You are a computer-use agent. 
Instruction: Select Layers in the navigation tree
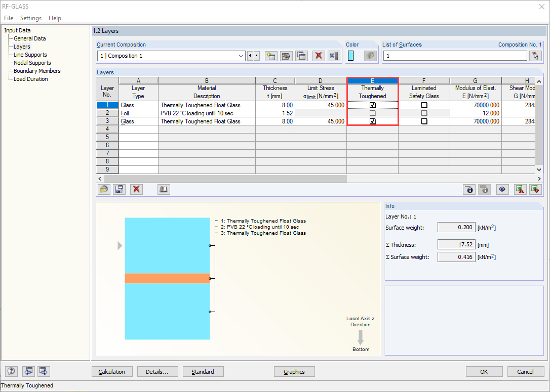[22, 47]
